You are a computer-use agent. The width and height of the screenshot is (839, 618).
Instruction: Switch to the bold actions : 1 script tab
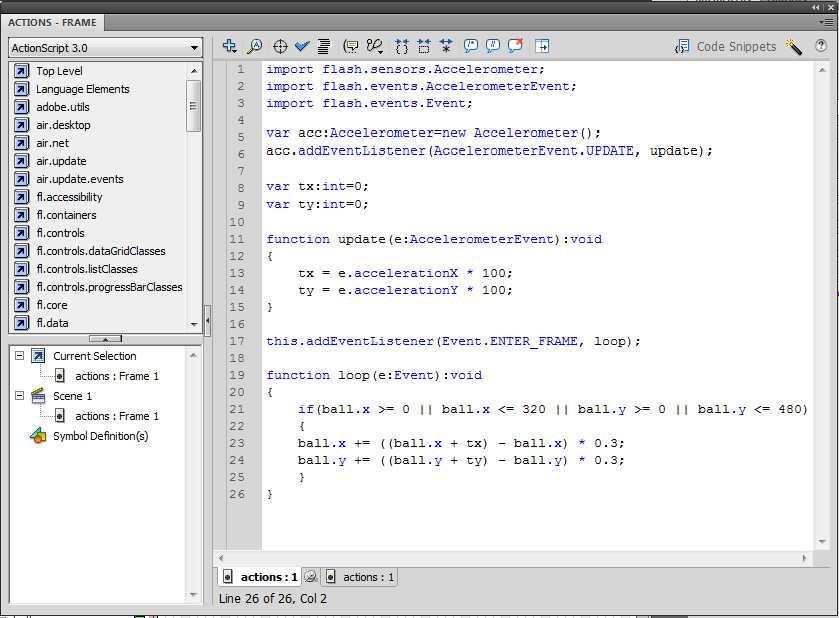[x=260, y=577]
